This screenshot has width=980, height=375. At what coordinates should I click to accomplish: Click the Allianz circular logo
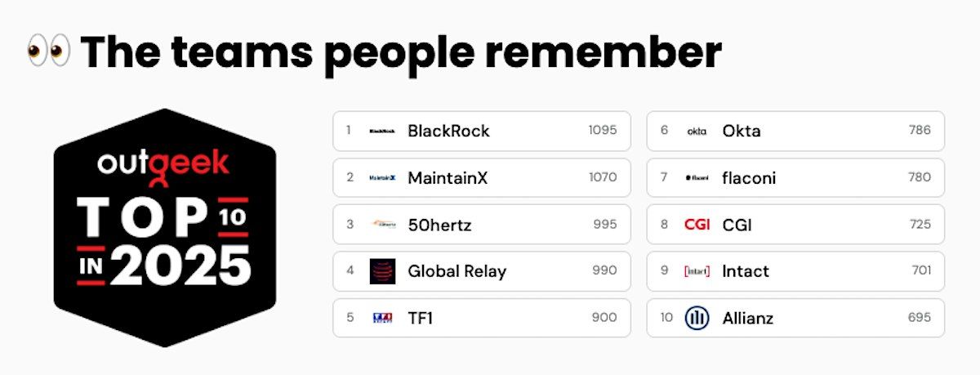click(697, 318)
